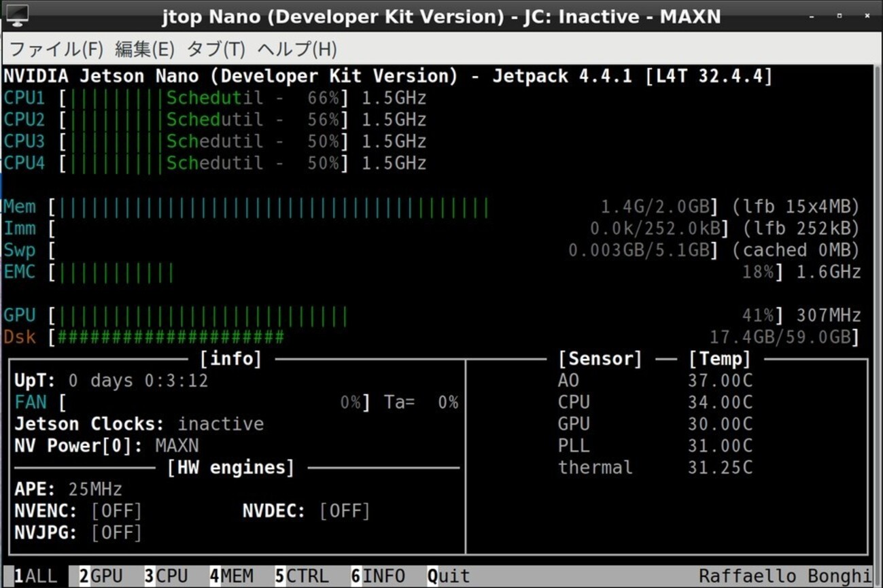Show the 6INFO tab
This screenshot has width=883, height=588.
click(x=378, y=576)
